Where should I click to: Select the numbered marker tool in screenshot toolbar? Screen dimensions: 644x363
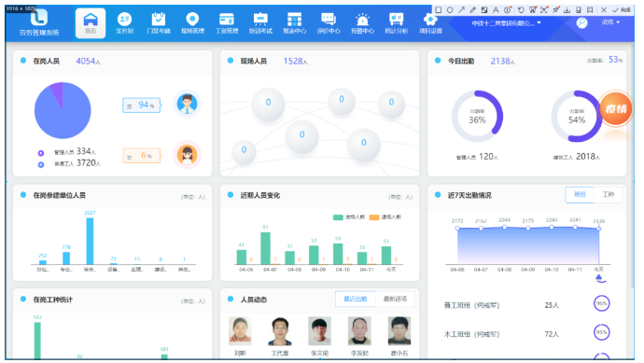pyautogui.click(x=508, y=10)
